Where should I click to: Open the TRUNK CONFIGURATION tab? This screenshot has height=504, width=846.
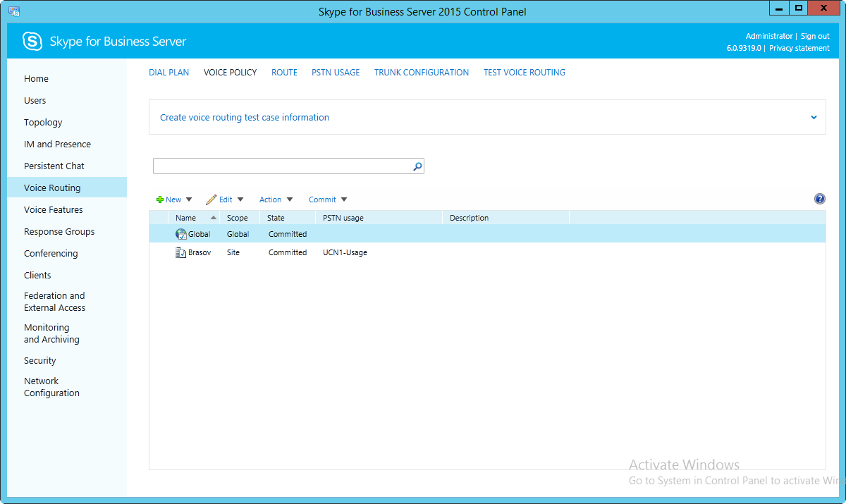(x=422, y=73)
